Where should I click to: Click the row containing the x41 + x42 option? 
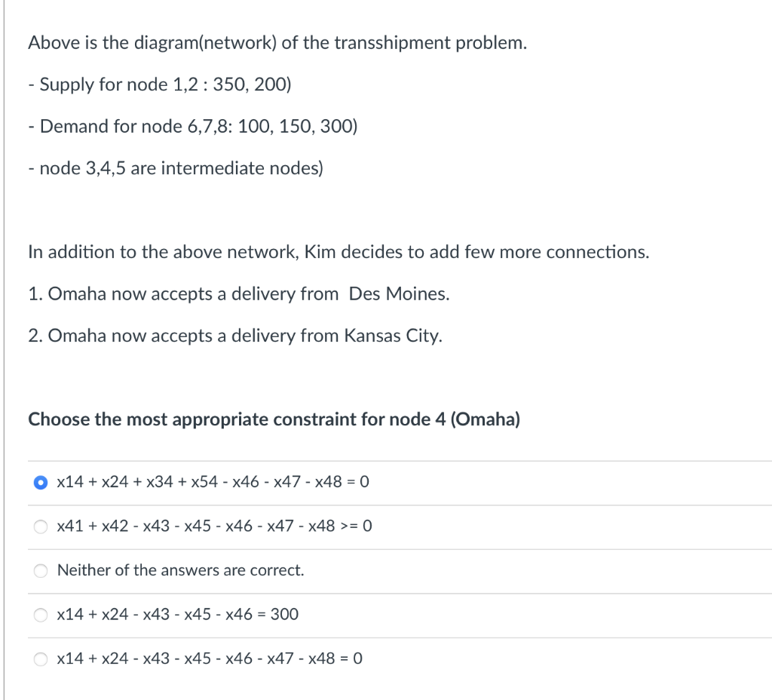pyautogui.click(x=377, y=527)
